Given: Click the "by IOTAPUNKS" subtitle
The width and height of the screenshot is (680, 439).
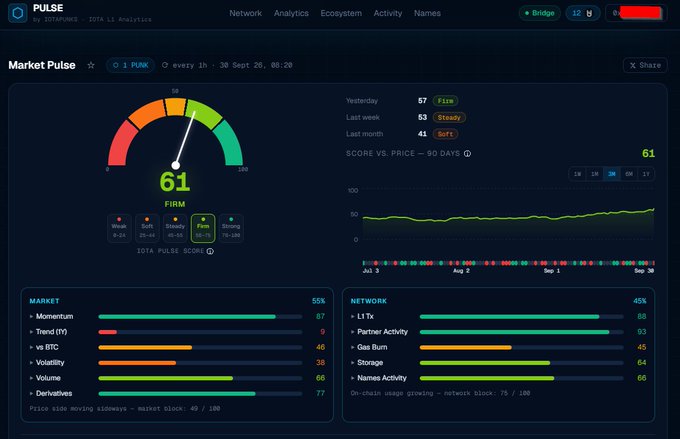Looking at the screenshot, I should 92,20.
